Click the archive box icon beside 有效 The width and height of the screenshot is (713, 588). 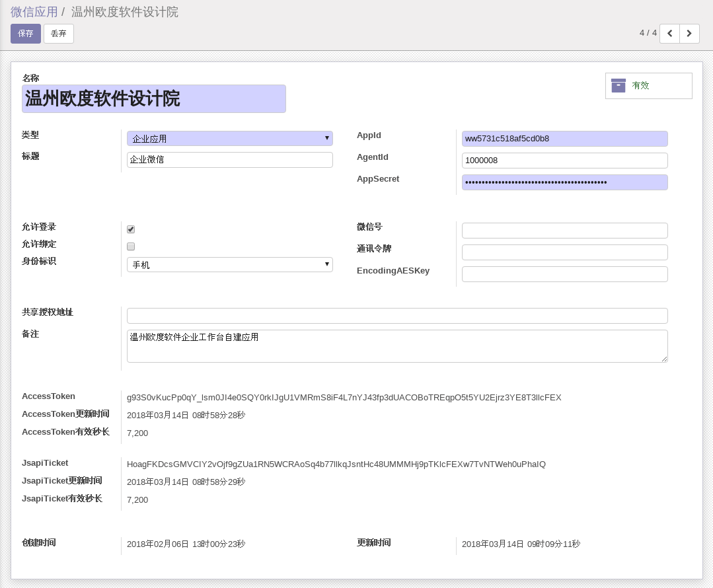[x=618, y=85]
